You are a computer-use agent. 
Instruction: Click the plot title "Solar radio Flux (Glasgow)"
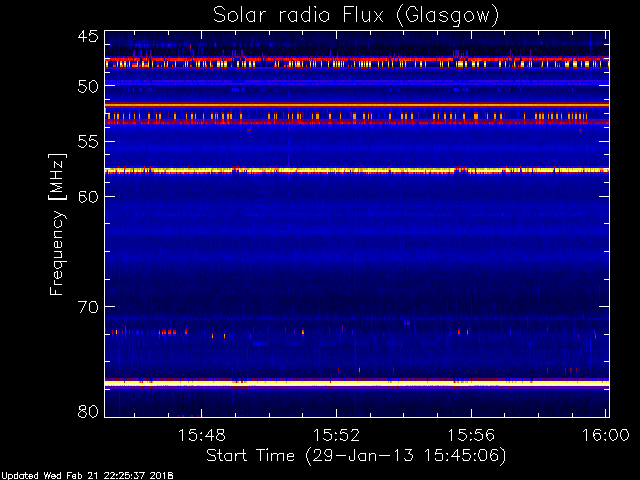click(356, 16)
